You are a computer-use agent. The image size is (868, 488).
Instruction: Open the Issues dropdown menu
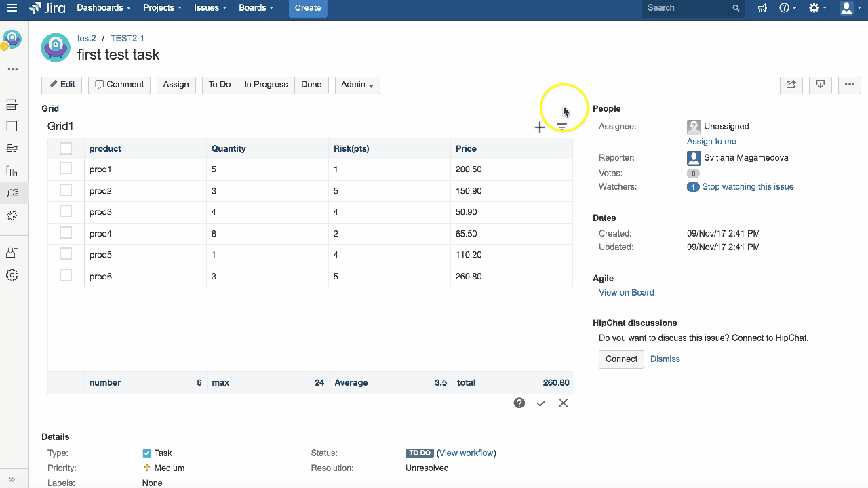[x=211, y=8]
